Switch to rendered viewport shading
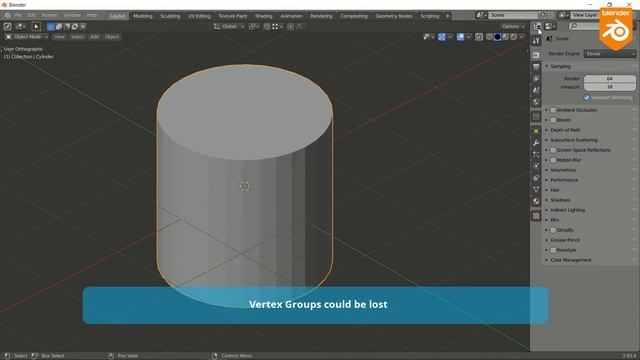640x360 pixels. pos(513,37)
